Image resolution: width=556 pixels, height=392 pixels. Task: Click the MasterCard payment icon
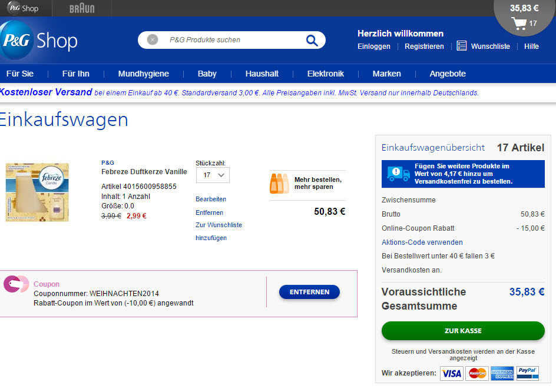pyautogui.click(x=477, y=373)
